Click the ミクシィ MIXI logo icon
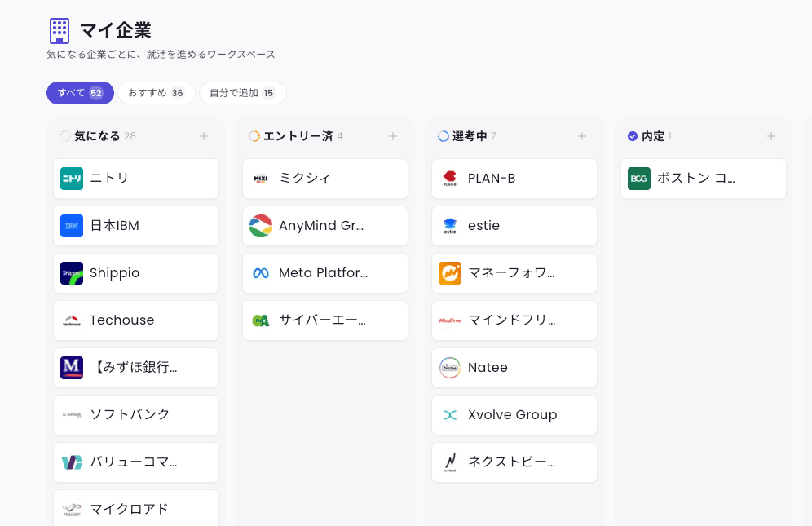This screenshot has width=812, height=526. [x=261, y=179]
